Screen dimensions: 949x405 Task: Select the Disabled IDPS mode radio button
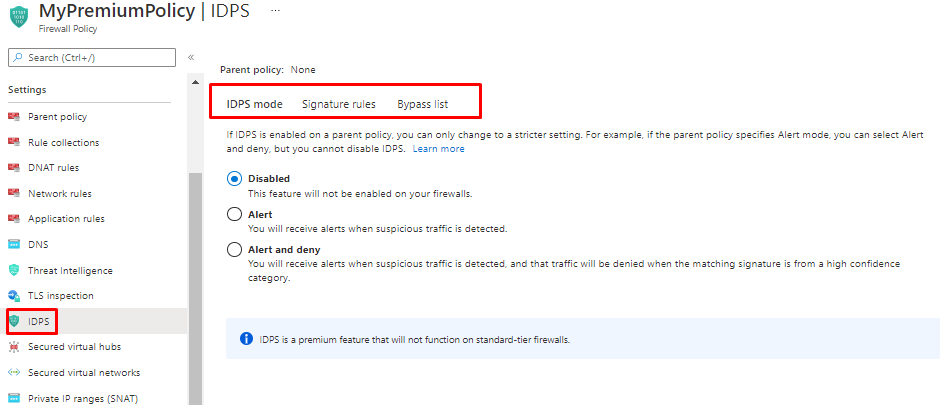tap(234, 179)
